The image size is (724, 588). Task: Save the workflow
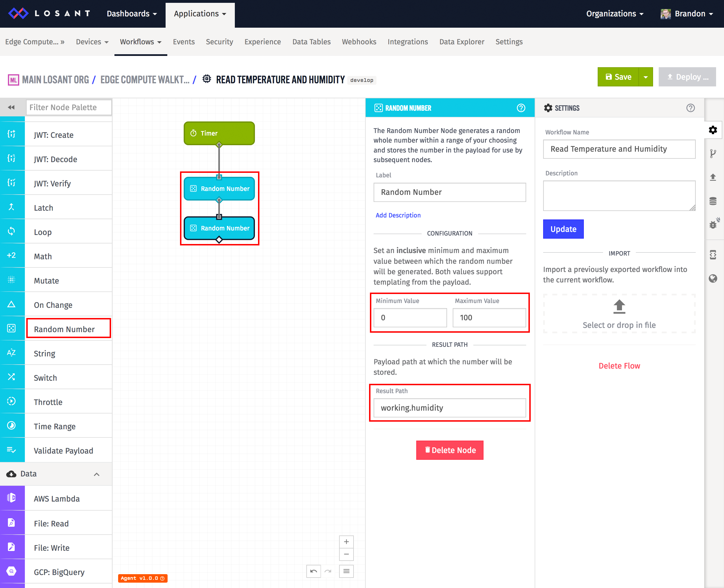(618, 77)
